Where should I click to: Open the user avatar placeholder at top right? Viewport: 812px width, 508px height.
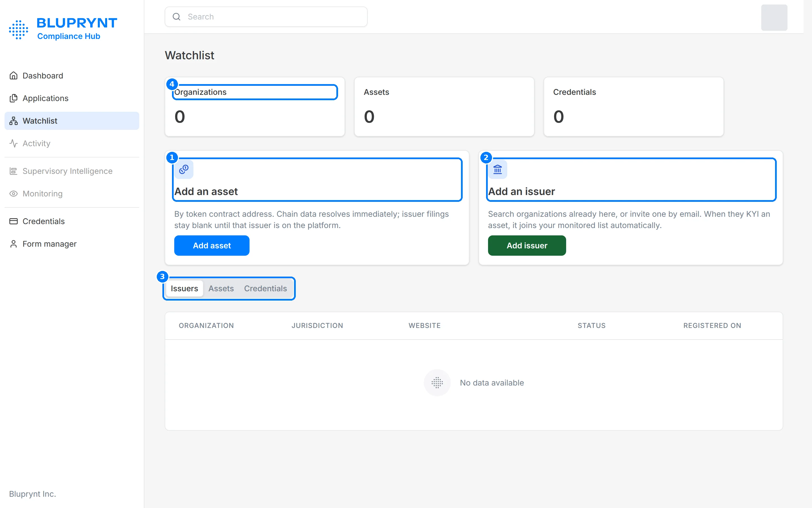click(x=774, y=17)
